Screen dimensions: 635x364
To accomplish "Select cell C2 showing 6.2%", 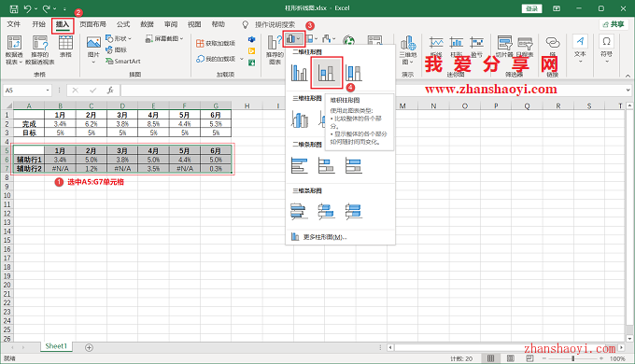I will click(x=92, y=124).
